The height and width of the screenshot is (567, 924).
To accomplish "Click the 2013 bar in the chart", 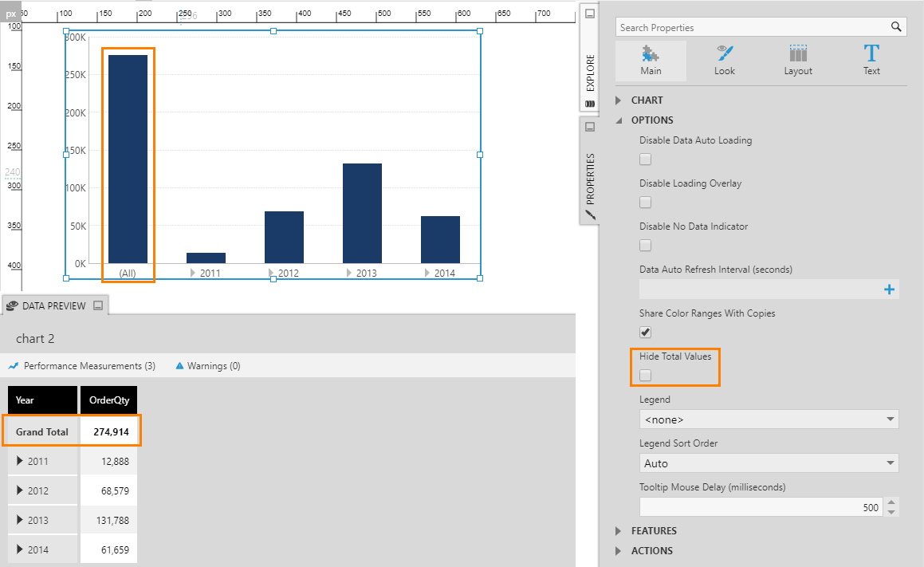I will (x=362, y=213).
